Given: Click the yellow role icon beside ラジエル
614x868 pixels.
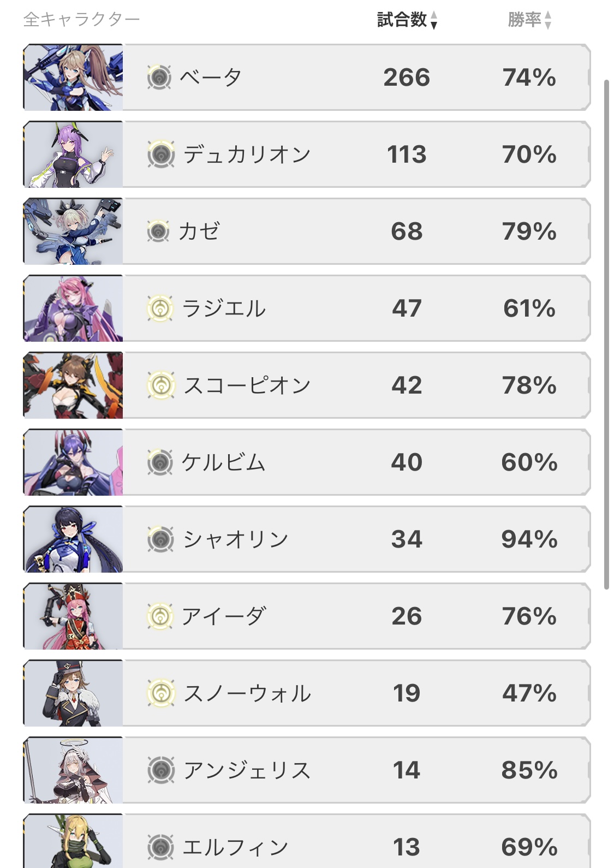Looking at the screenshot, I should [160, 308].
